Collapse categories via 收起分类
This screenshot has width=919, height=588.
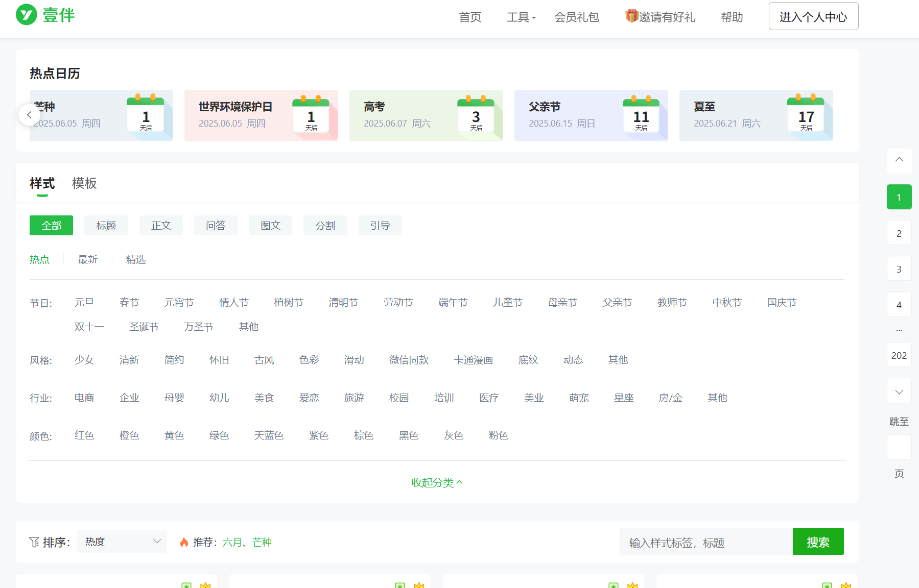(437, 482)
